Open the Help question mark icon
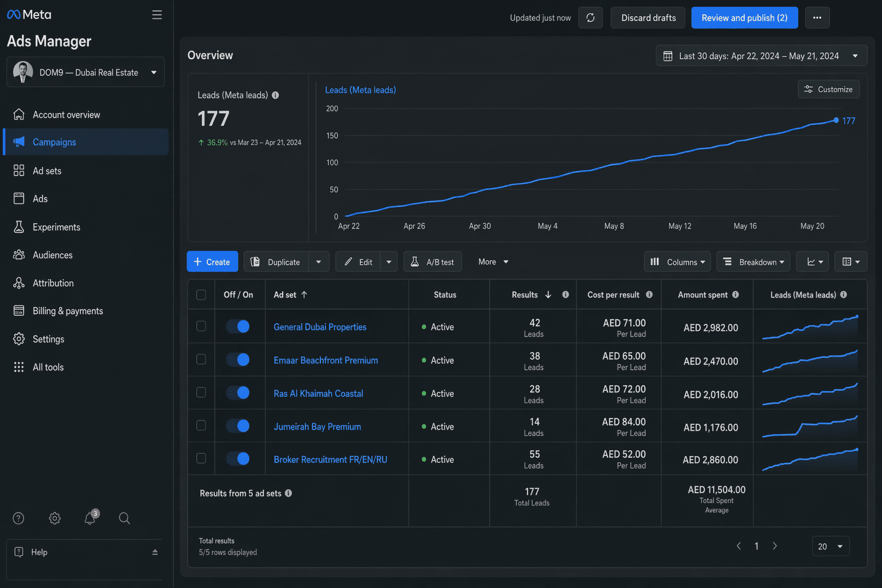Viewport: 882px width, 588px height. point(18,518)
